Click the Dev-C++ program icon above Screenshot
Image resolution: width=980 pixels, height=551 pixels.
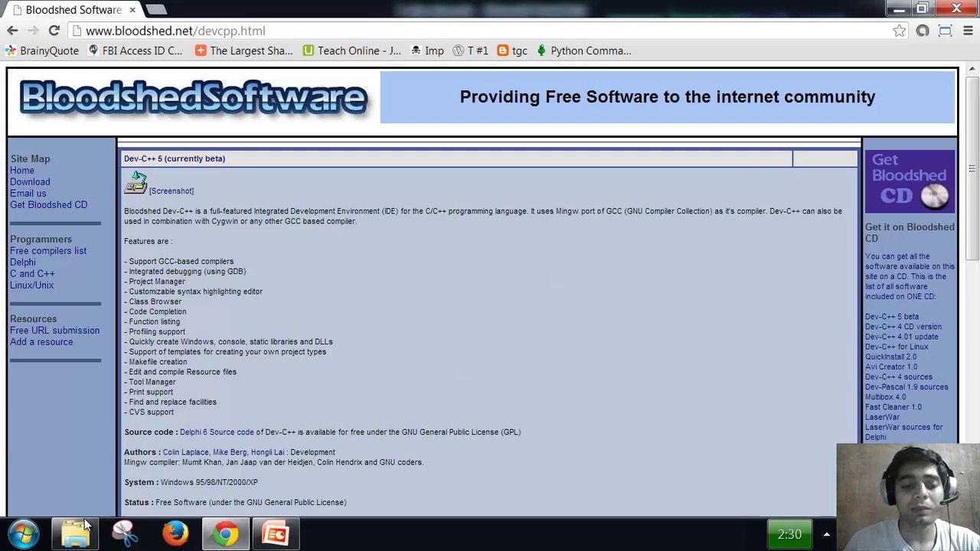coord(136,182)
